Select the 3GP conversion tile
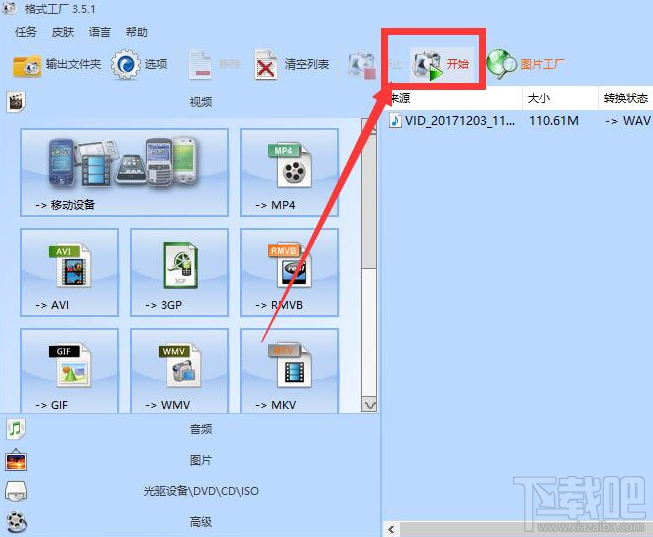The width and height of the screenshot is (653, 537). coord(179,272)
